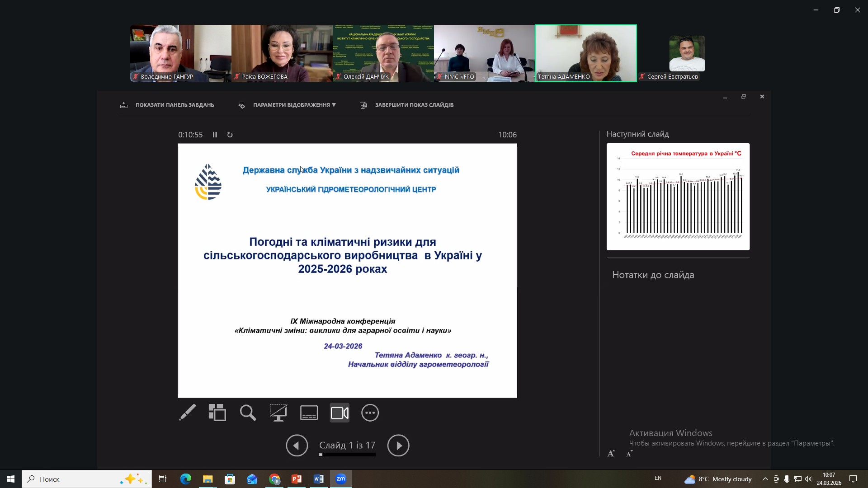Pause the presentation timer

215,135
